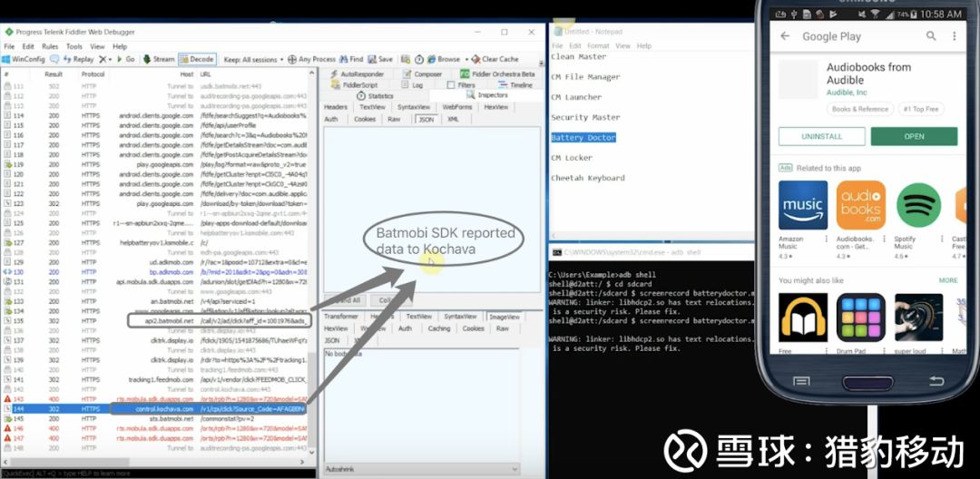Select session 141 tracking1.feedmob.com row
This screenshot has width=980, height=479.
[x=155, y=380]
